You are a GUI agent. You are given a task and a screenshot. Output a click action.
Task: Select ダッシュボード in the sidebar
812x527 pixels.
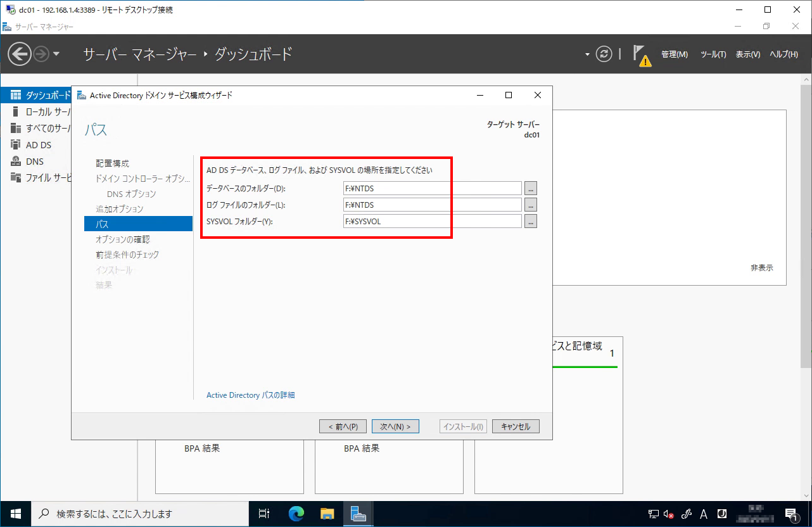37,95
